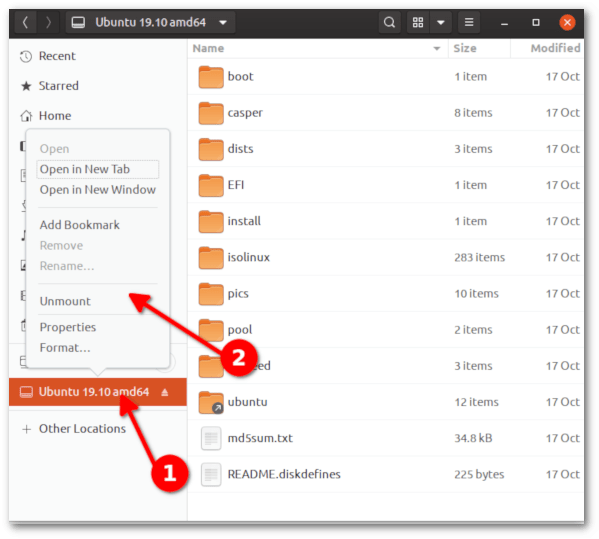Select the install folder icon
Image resolution: width=599 pixels, height=539 pixels.
click(211, 221)
